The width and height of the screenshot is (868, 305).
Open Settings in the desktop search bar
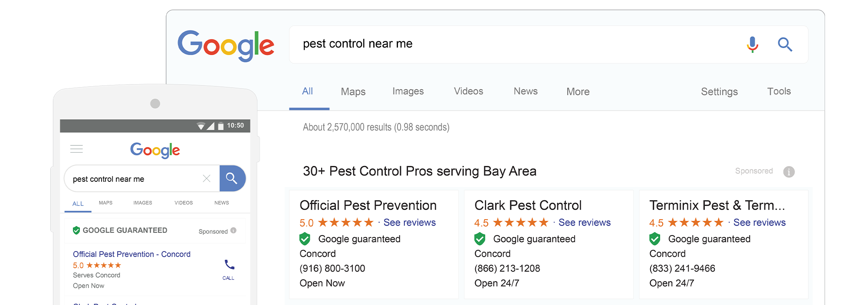click(720, 92)
